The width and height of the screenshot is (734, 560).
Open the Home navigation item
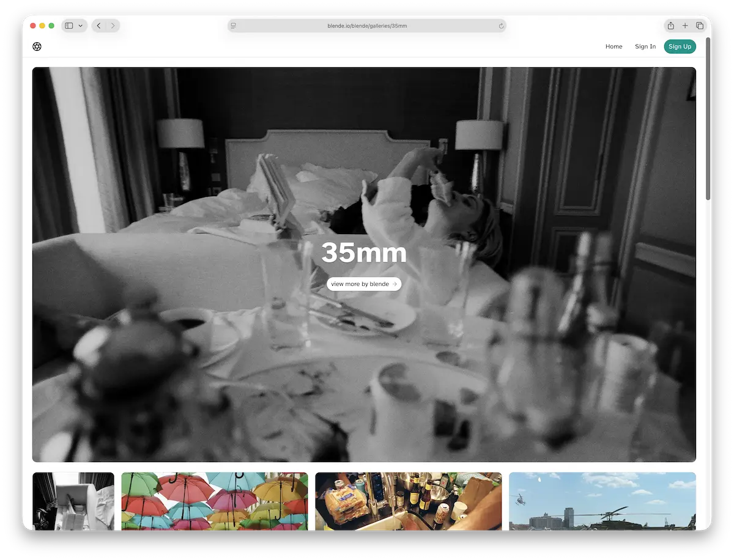click(x=614, y=46)
